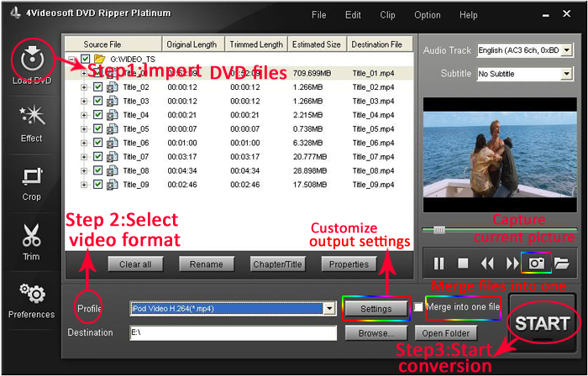Stop the preview playback
Viewport: 588px width, 376px height.
click(463, 264)
